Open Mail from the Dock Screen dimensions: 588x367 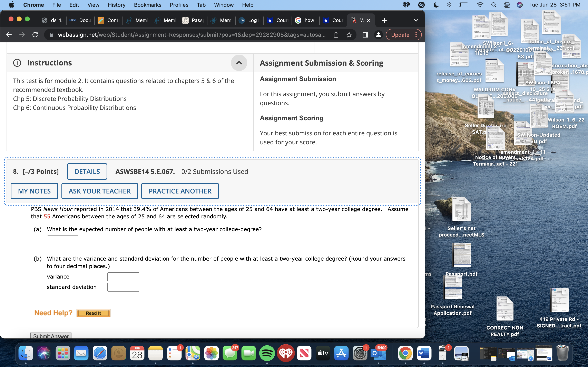(81, 353)
